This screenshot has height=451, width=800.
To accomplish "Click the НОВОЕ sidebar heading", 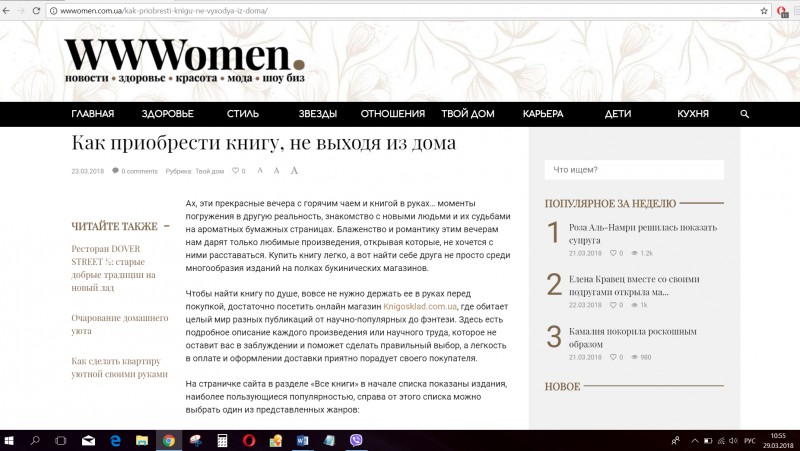I will point(562,387).
